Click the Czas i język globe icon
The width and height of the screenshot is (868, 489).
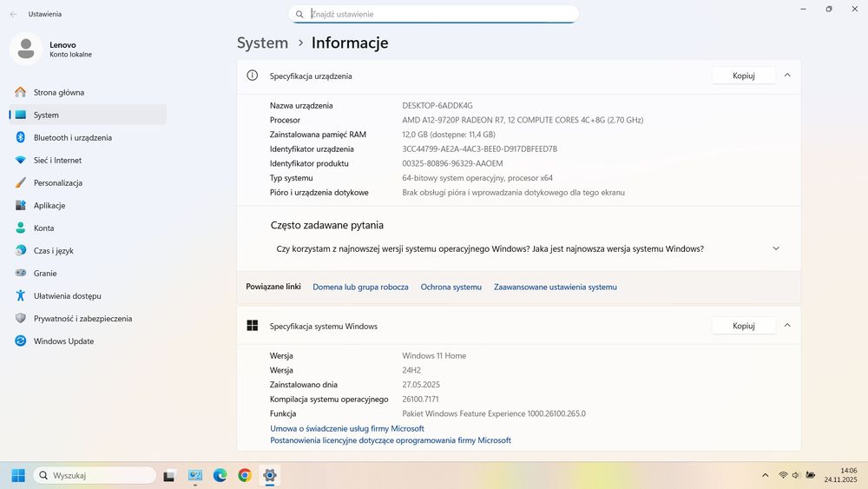[21, 250]
